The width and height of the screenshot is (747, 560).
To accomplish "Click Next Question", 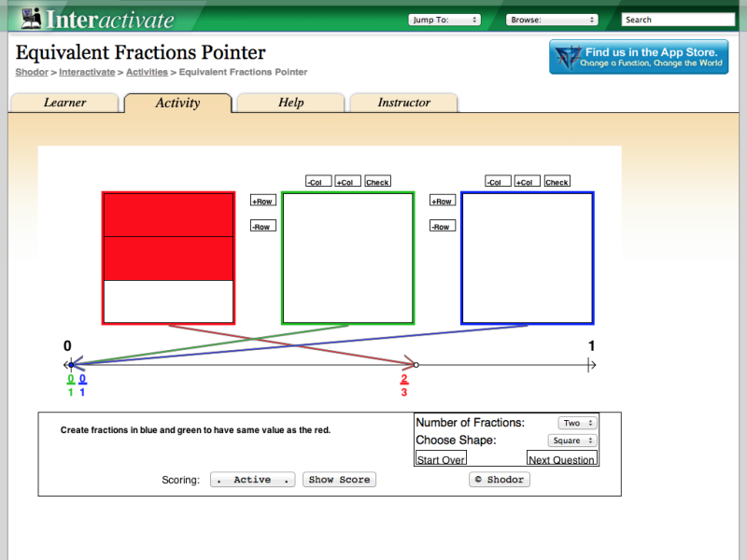I will (x=562, y=458).
